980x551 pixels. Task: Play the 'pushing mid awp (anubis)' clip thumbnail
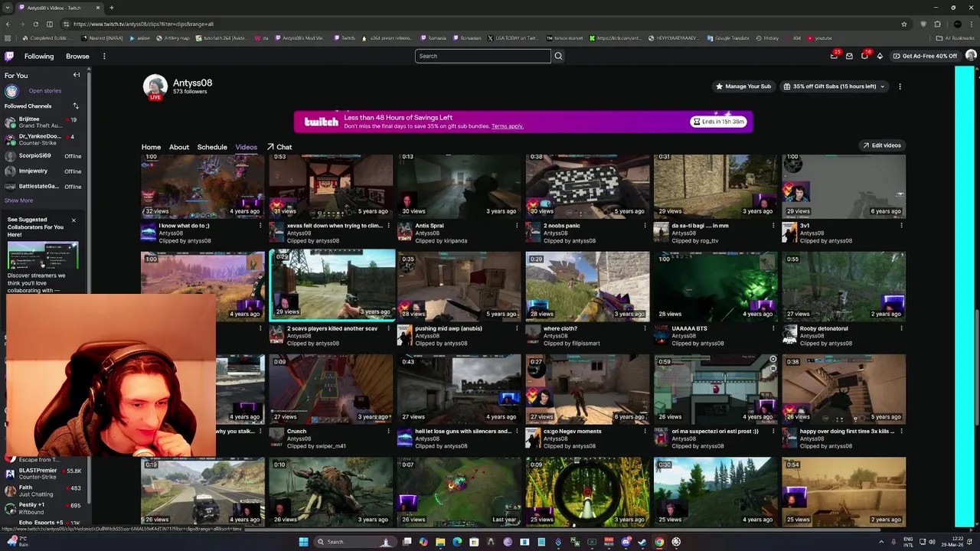pyautogui.click(x=459, y=285)
